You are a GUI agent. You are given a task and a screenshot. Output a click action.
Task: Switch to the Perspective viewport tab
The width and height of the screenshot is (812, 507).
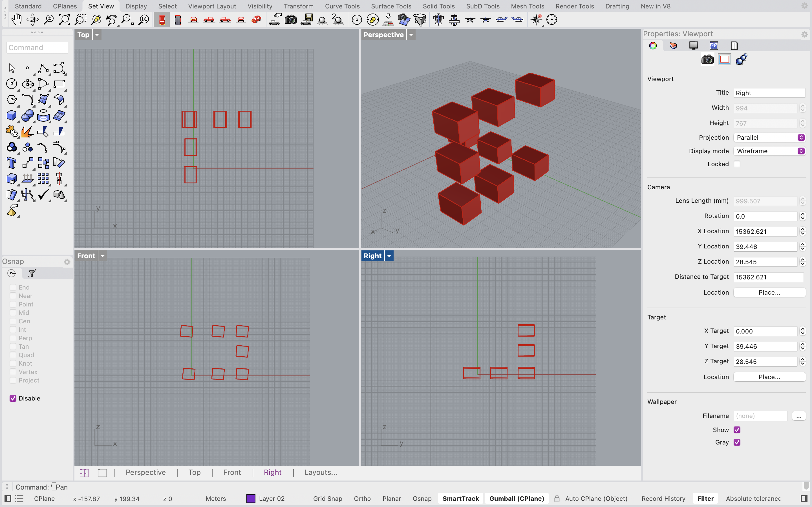145,472
